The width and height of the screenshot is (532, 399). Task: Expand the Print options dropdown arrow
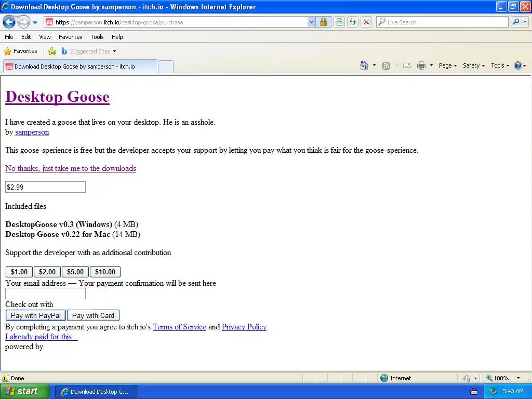pyautogui.click(x=431, y=65)
